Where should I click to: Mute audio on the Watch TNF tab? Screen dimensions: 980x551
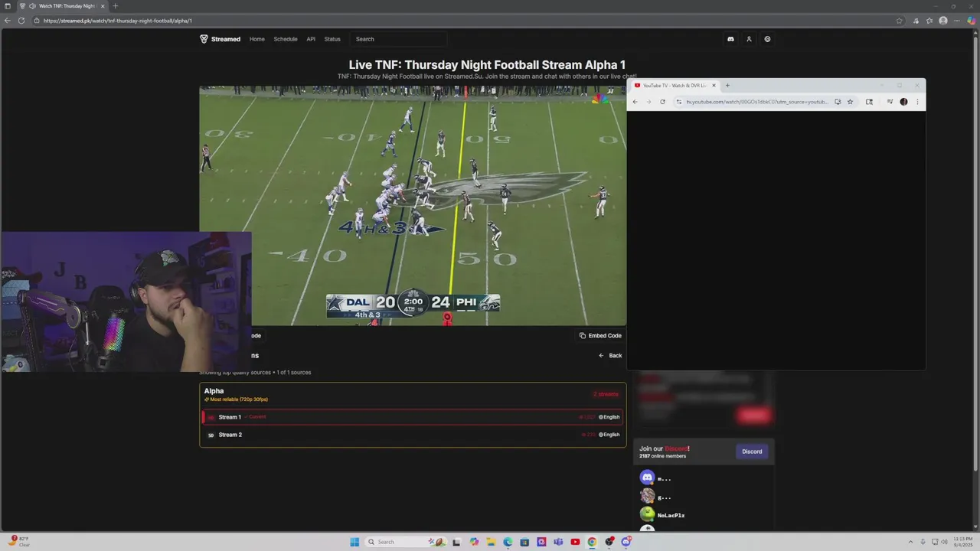(32, 6)
